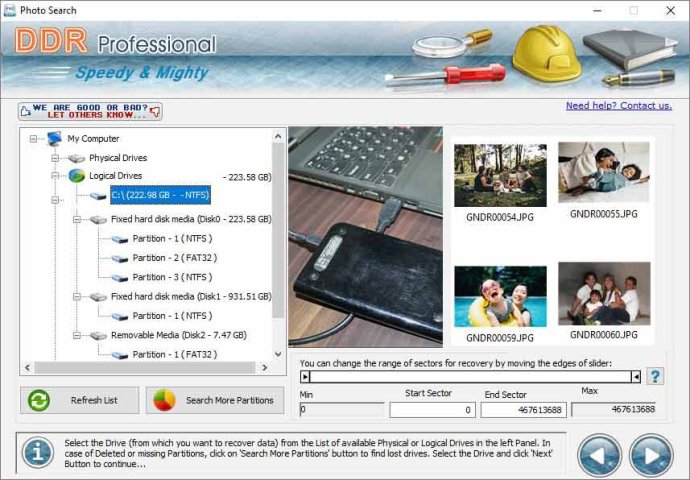This screenshot has height=480, width=690.
Task: Click the green refresh arrows icon
Action: click(39, 400)
